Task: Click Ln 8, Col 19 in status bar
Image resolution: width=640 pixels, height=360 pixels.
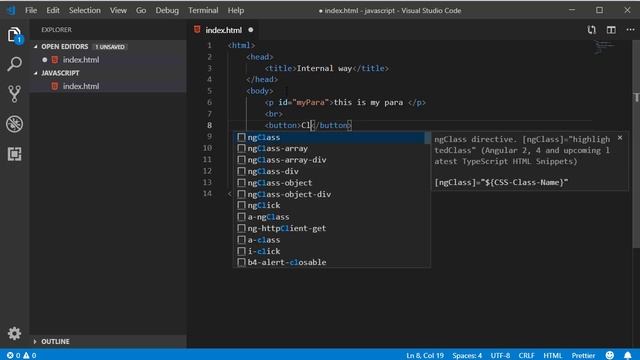Action: (x=425, y=355)
